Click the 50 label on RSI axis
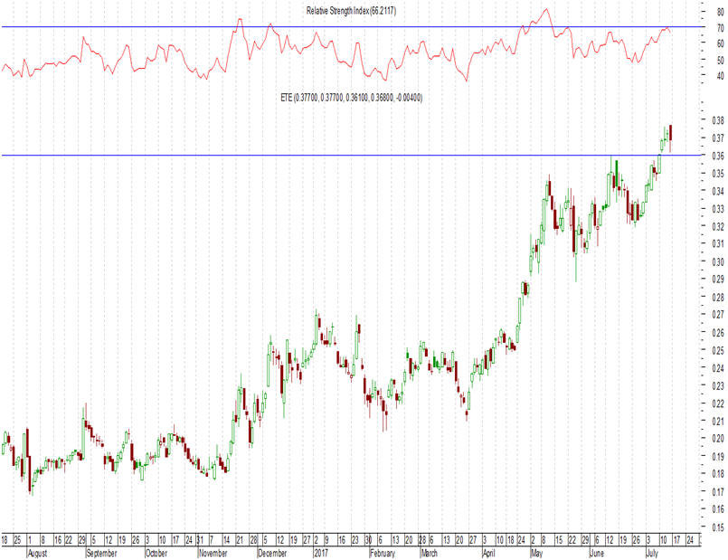This screenshot has width=728, height=560. pyautogui.click(x=720, y=61)
